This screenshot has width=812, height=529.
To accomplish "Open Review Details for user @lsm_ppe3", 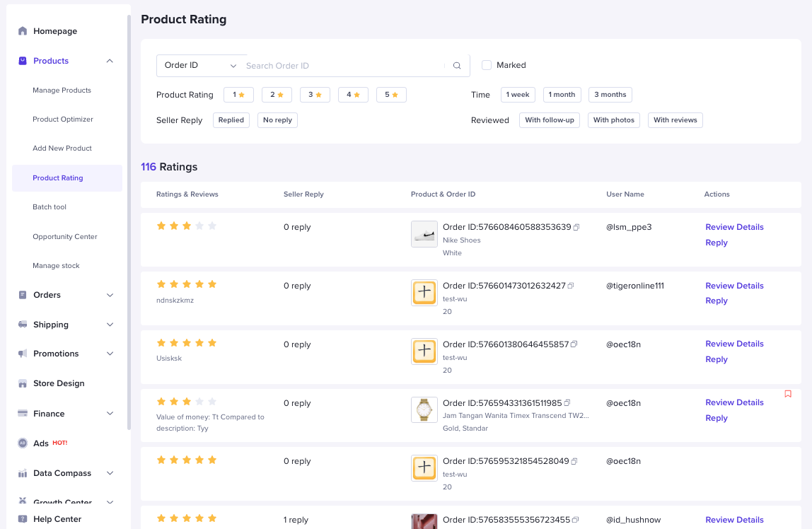I will [734, 227].
